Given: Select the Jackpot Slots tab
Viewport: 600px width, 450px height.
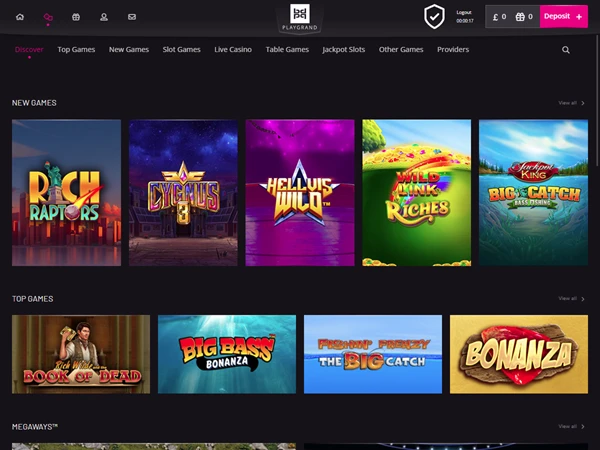Looking at the screenshot, I should tap(343, 49).
